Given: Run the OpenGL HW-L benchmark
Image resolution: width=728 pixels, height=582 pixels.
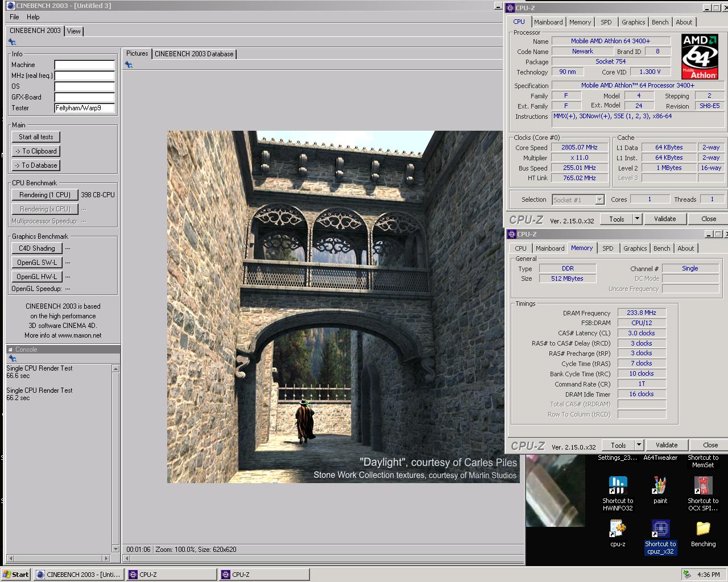Looking at the screenshot, I should click(x=37, y=277).
